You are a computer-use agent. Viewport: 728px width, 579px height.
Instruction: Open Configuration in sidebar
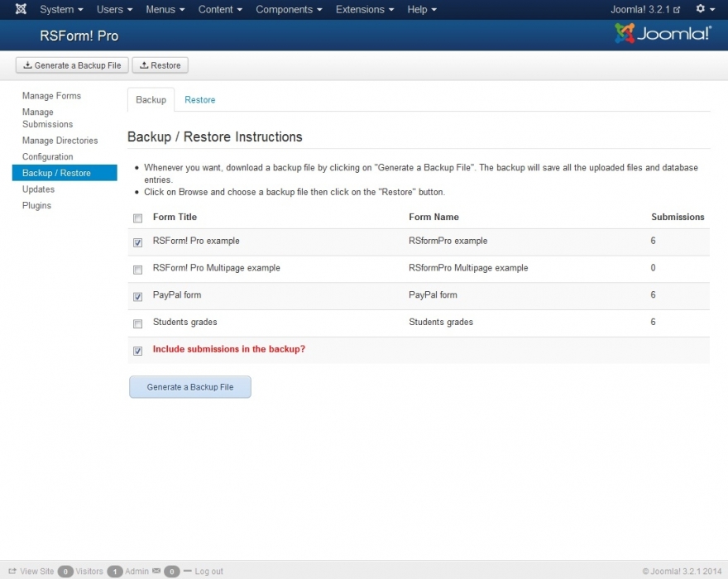tap(47, 156)
